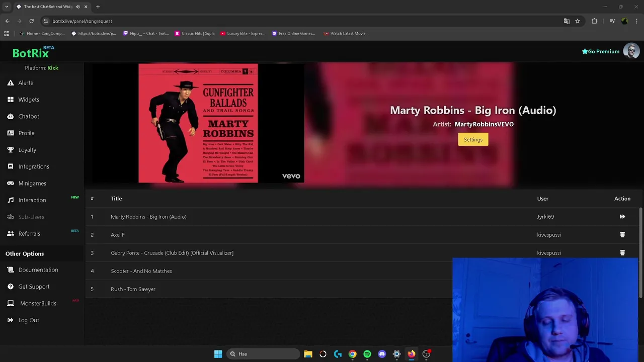The height and width of the screenshot is (362, 644).
Task: Log Out of BotRix
Action: point(29,320)
